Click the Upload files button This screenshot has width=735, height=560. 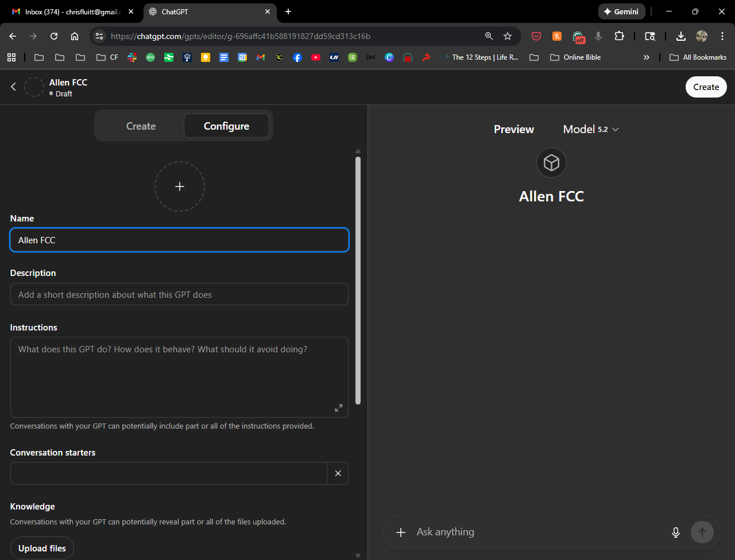tap(42, 549)
